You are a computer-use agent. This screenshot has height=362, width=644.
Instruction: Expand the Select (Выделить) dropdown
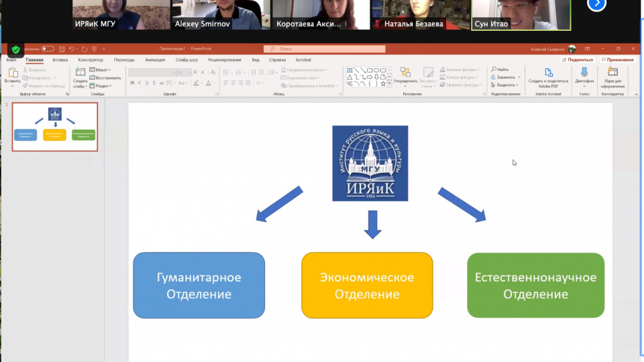click(504, 85)
